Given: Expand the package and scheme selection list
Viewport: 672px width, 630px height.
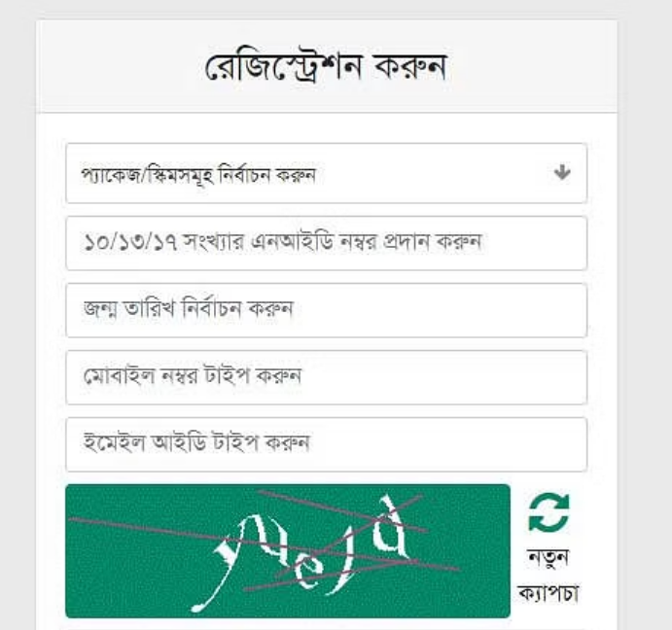Looking at the screenshot, I should pos(327,173).
